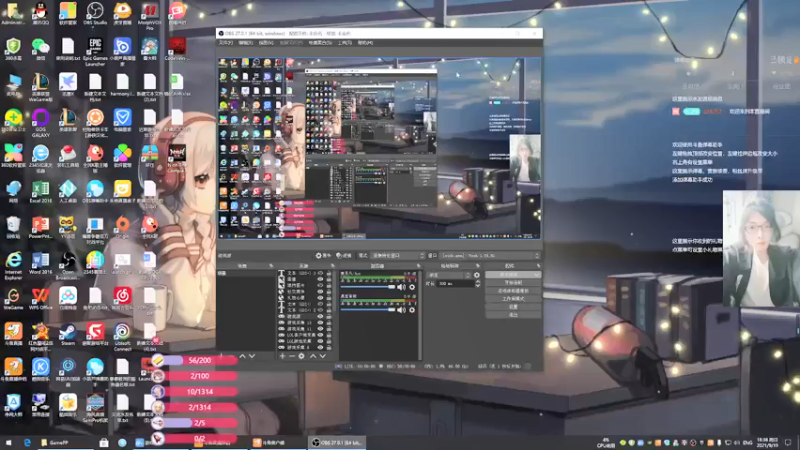Open 设置 Settings from Controls panel
The width and height of the screenshot is (800, 450).
(x=513, y=307)
